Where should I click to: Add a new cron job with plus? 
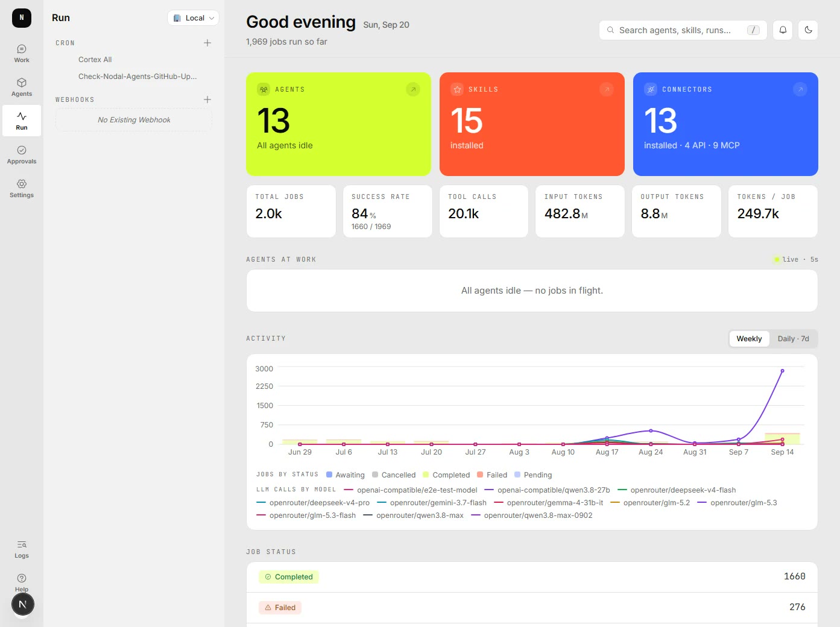pyautogui.click(x=207, y=43)
